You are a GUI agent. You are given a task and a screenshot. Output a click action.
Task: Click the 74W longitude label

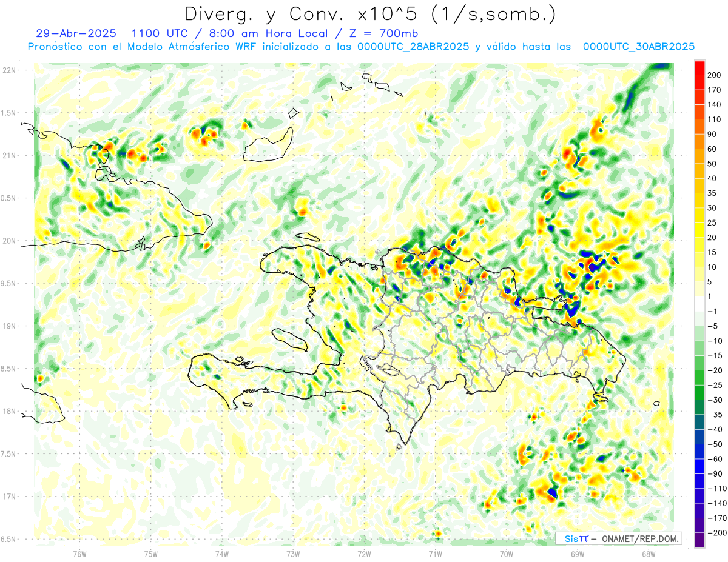[x=221, y=554]
